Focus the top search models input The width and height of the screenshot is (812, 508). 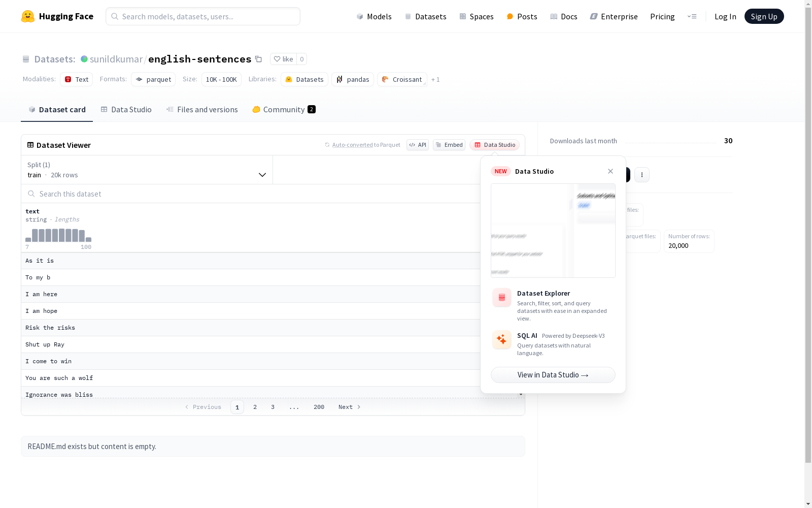[203, 16]
